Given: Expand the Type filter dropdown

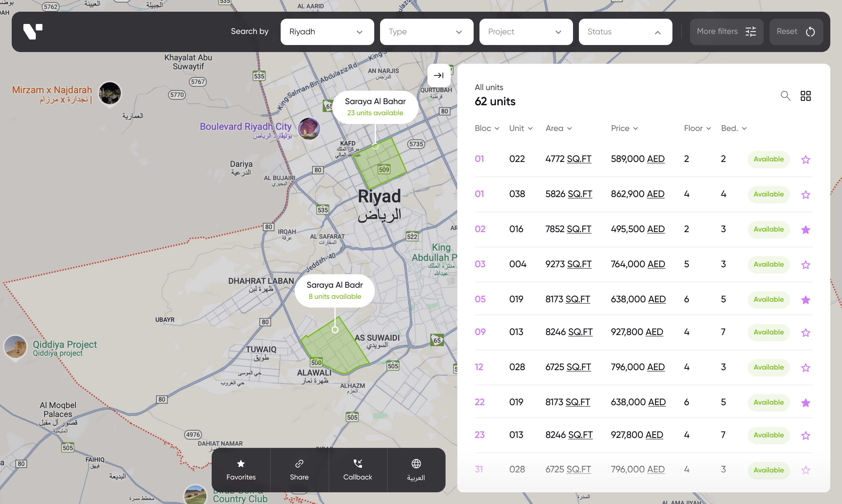Looking at the screenshot, I should click(x=426, y=32).
